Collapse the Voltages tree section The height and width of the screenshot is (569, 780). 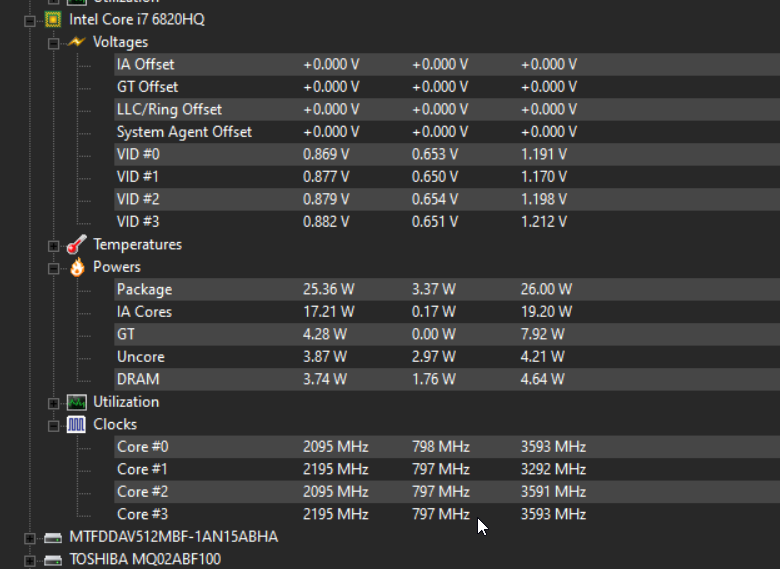click(x=53, y=43)
